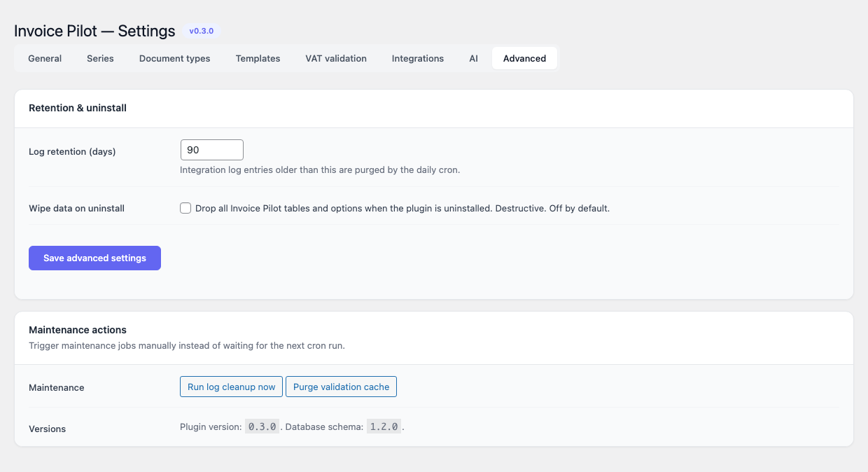The width and height of the screenshot is (868, 472).
Task: Click the Wipe data on uninstall label
Action: coord(76,208)
